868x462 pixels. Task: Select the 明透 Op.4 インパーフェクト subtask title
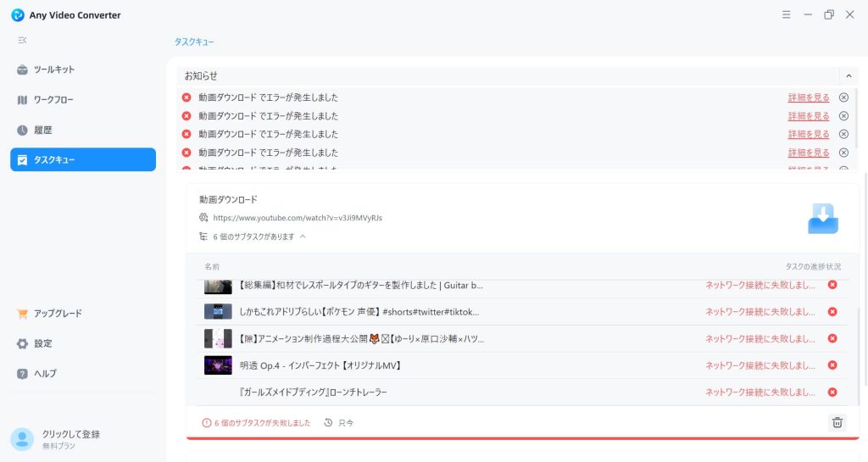[x=320, y=365]
